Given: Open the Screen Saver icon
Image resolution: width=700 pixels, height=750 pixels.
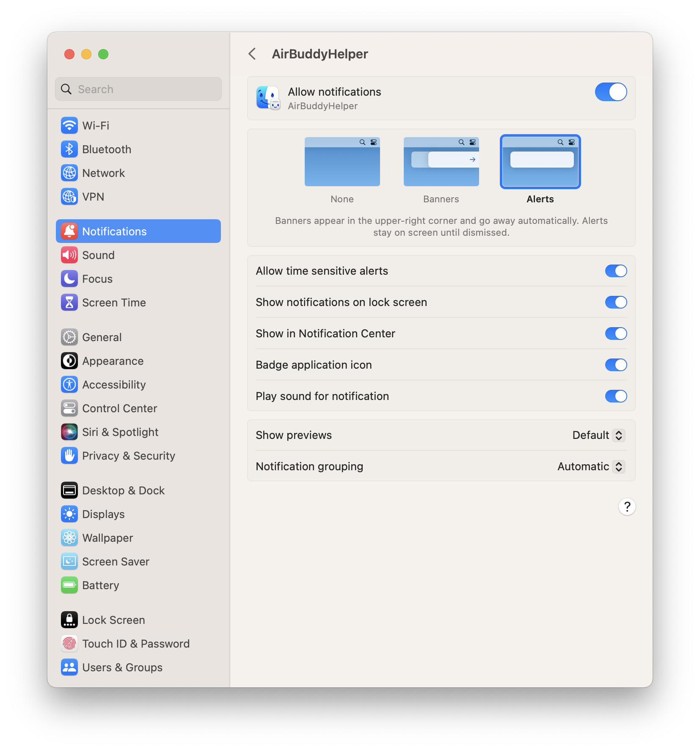Looking at the screenshot, I should tap(69, 561).
